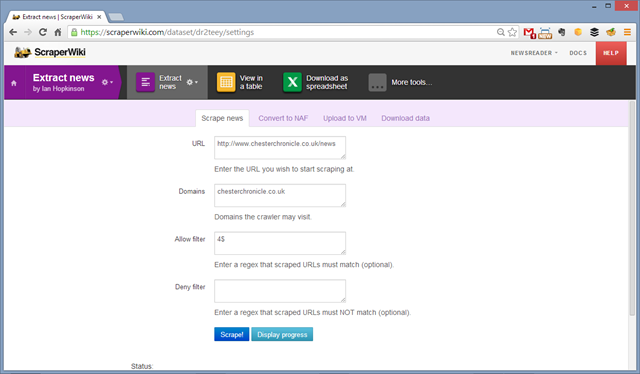Open the Newsreader dropdown menu
Screen dimensions: 640x374
tap(534, 53)
